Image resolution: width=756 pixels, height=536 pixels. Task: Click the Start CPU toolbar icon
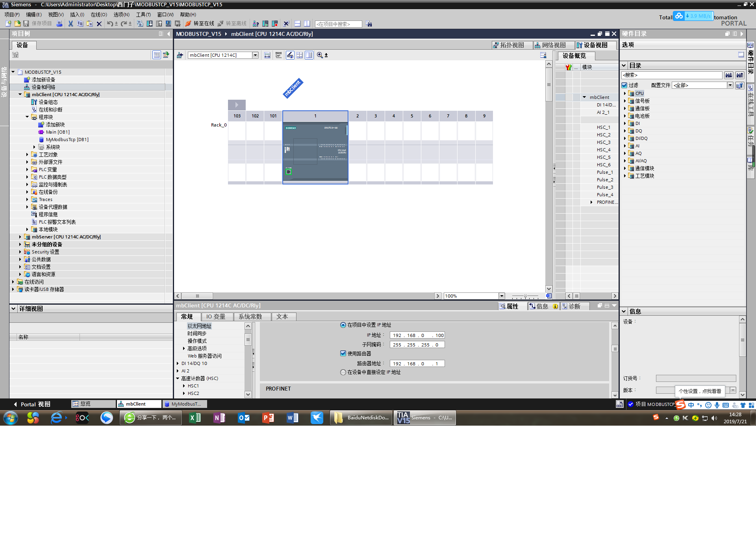pos(265,24)
